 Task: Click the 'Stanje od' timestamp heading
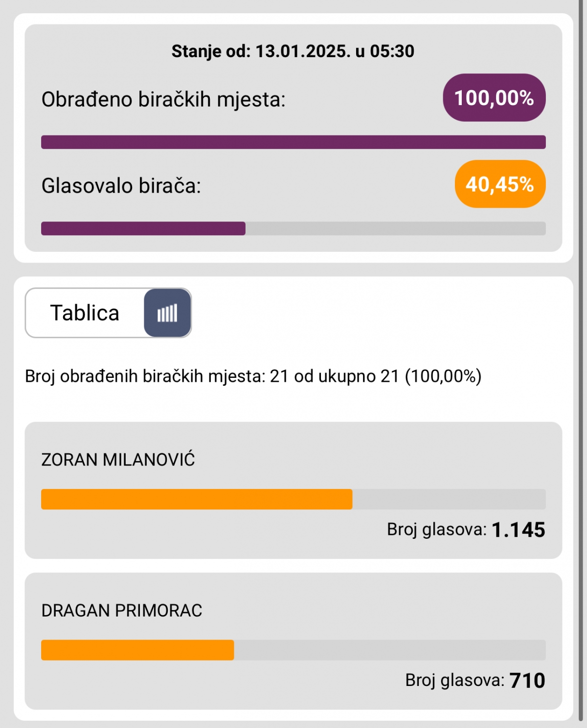point(293,51)
